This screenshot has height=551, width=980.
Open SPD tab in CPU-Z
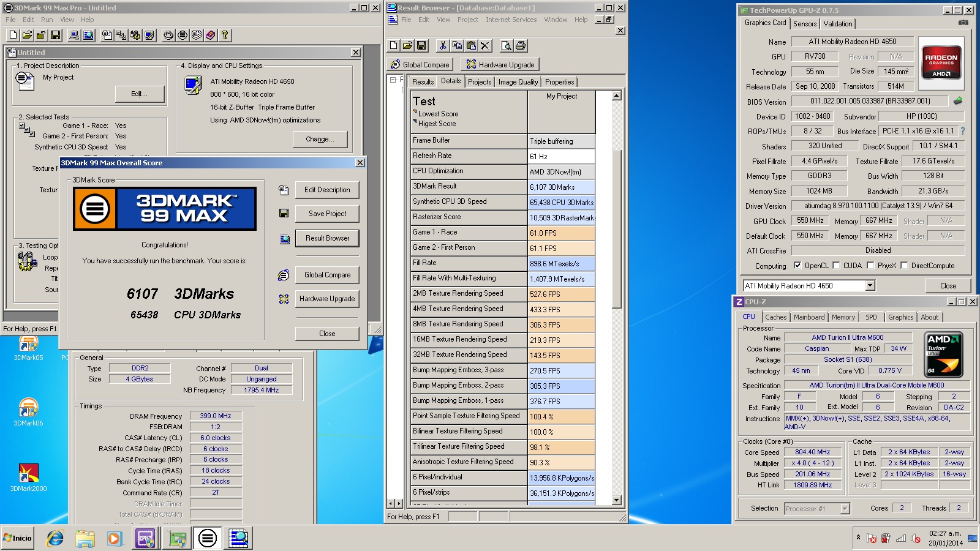point(872,317)
